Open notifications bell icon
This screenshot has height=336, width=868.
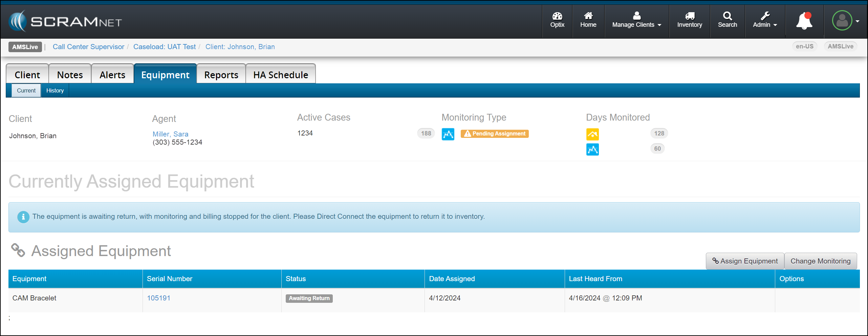(804, 21)
